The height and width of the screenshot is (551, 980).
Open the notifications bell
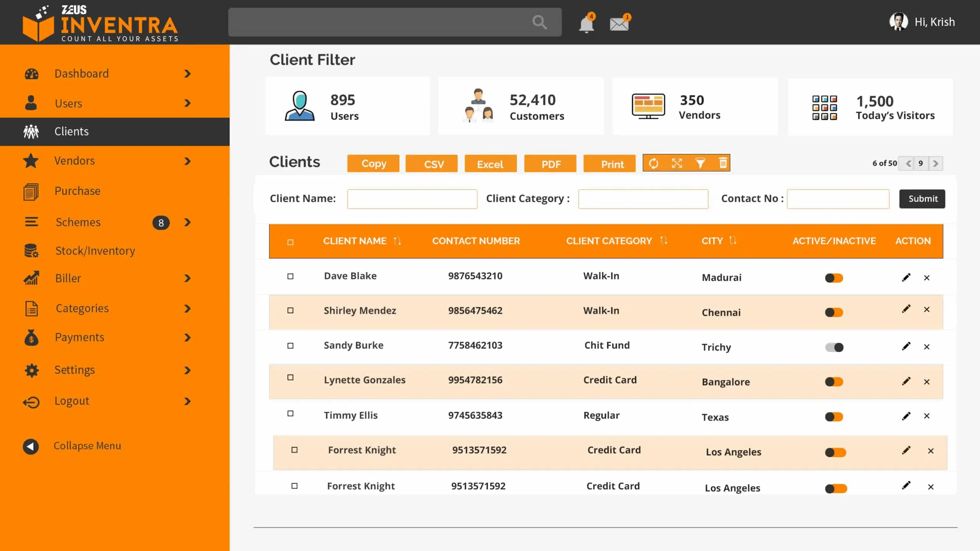(x=586, y=24)
